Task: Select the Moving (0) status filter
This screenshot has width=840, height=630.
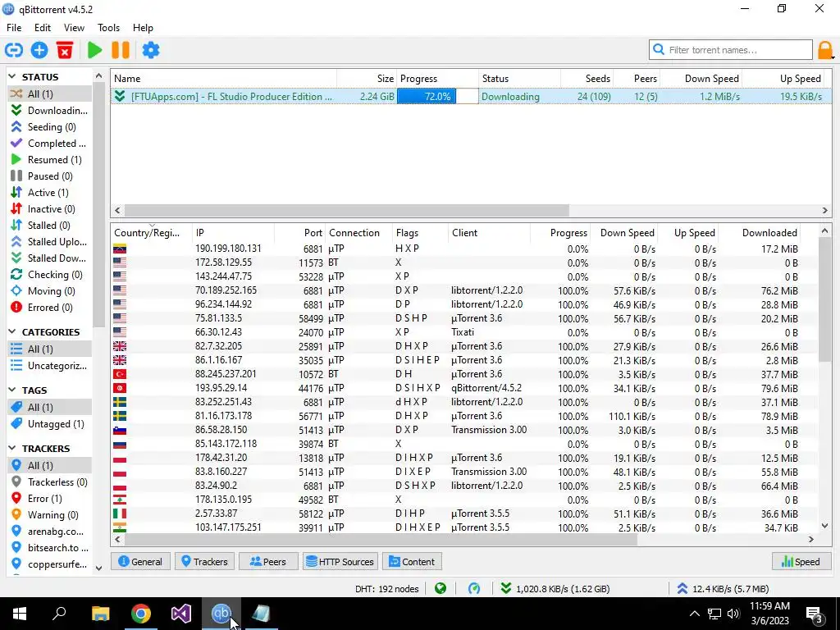Action: click(50, 291)
